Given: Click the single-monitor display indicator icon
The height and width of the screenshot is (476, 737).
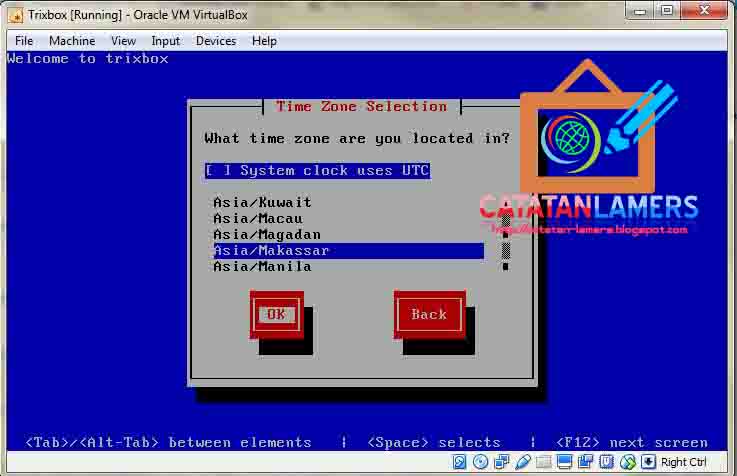Looking at the screenshot, I should [x=565, y=462].
